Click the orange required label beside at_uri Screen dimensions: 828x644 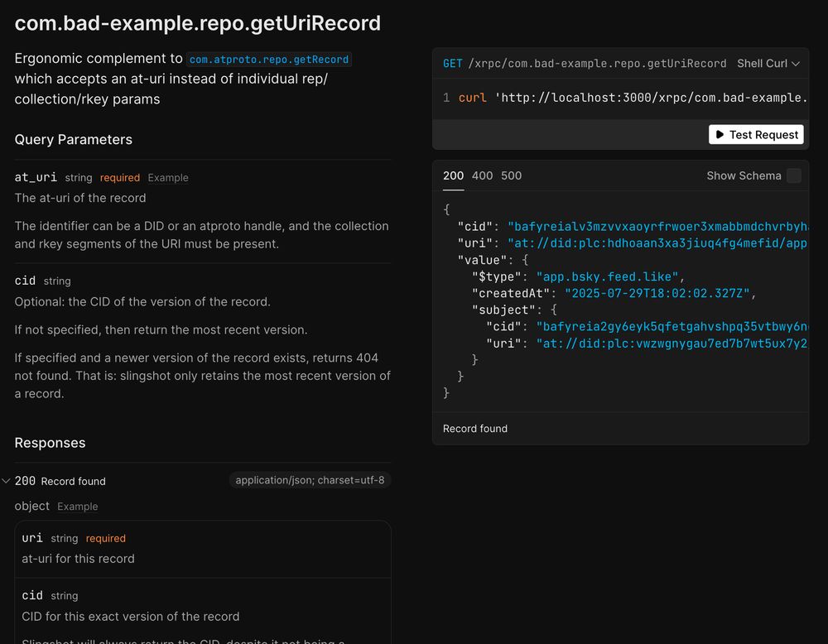(120, 178)
